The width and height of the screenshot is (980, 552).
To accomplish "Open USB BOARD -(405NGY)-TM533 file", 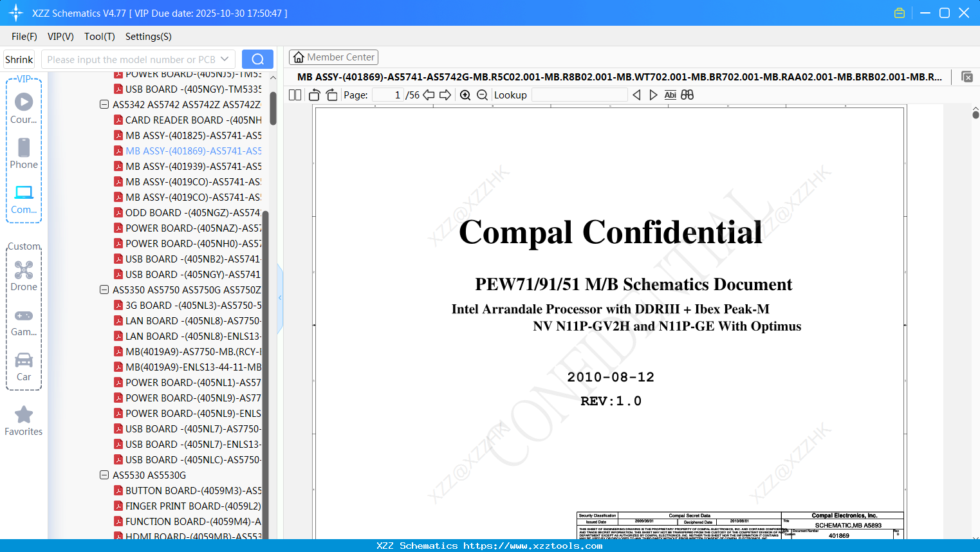I will click(x=187, y=89).
